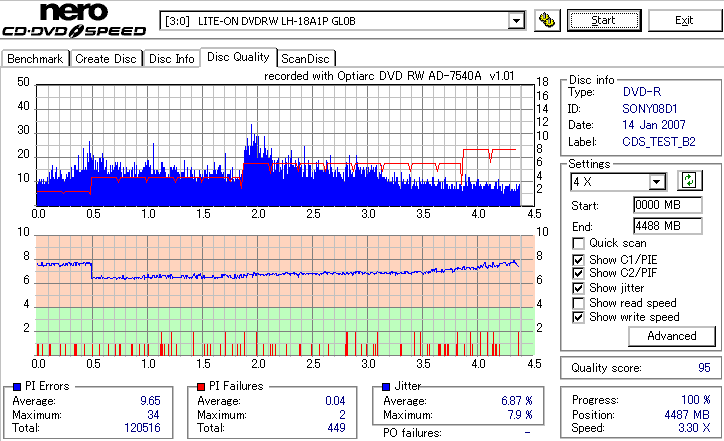Click the drive options tools icon

[x=547, y=21]
